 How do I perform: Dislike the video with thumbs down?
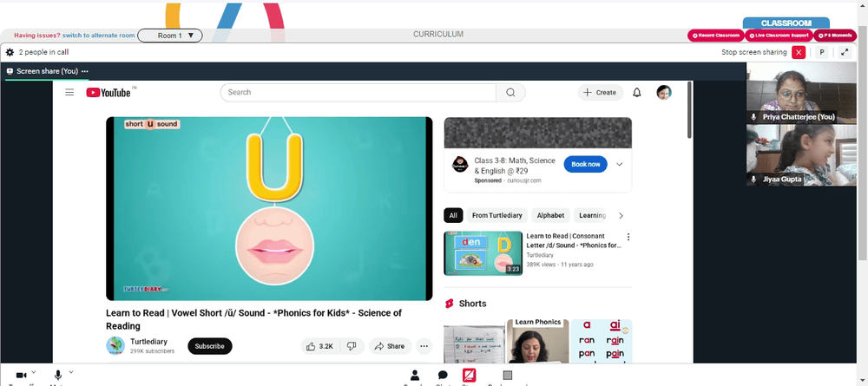coord(351,346)
